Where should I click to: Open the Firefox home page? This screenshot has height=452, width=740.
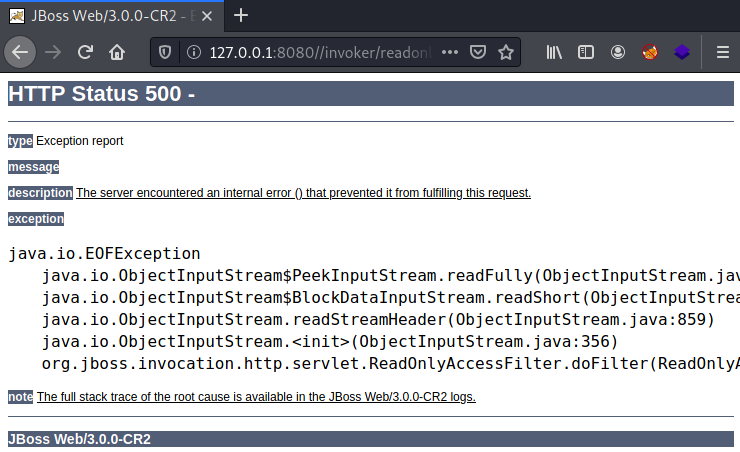(117, 52)
